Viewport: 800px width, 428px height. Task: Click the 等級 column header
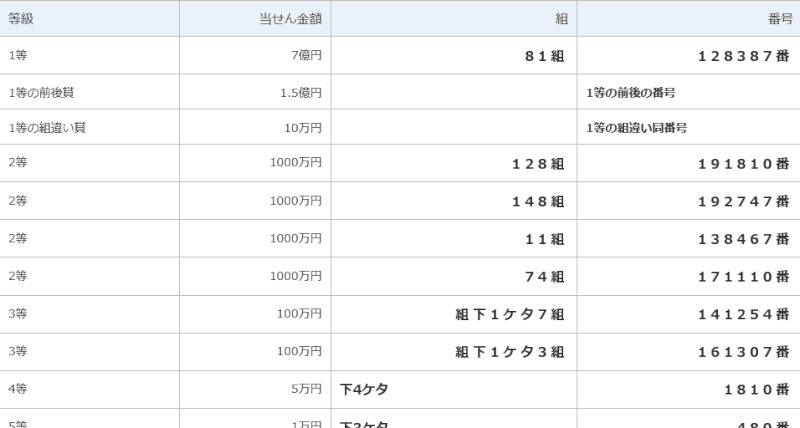(x=21, y=19)
